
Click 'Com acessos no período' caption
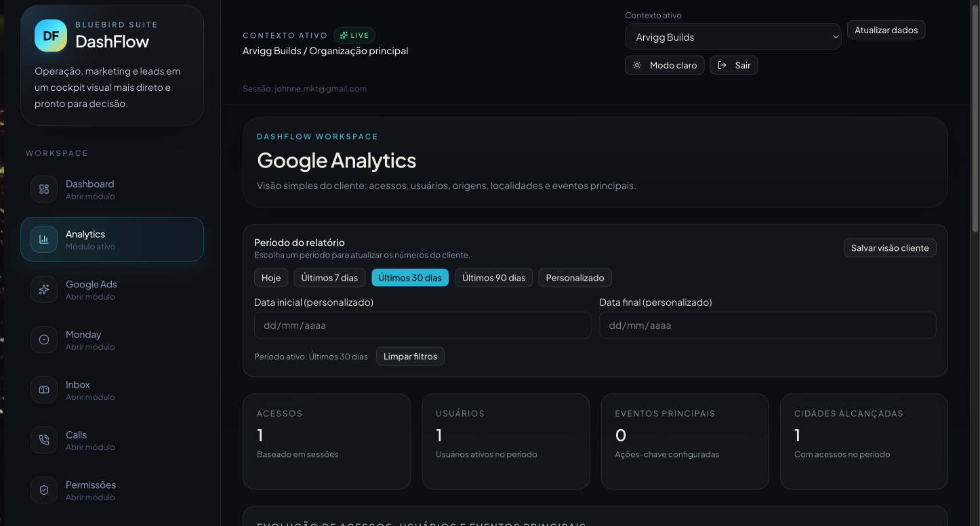(842, 454)
